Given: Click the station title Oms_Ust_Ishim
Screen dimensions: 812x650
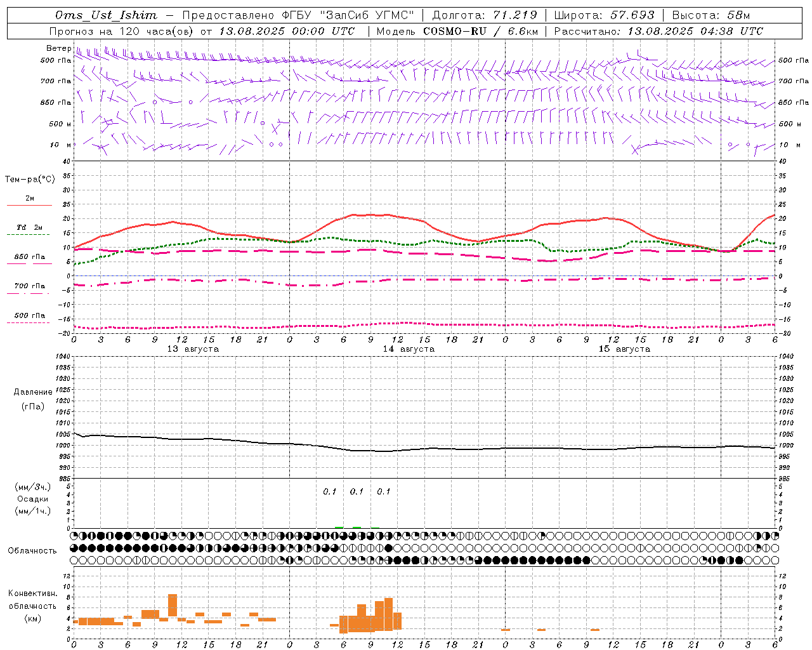Looking at the screenshot, I should click(106, 15).
